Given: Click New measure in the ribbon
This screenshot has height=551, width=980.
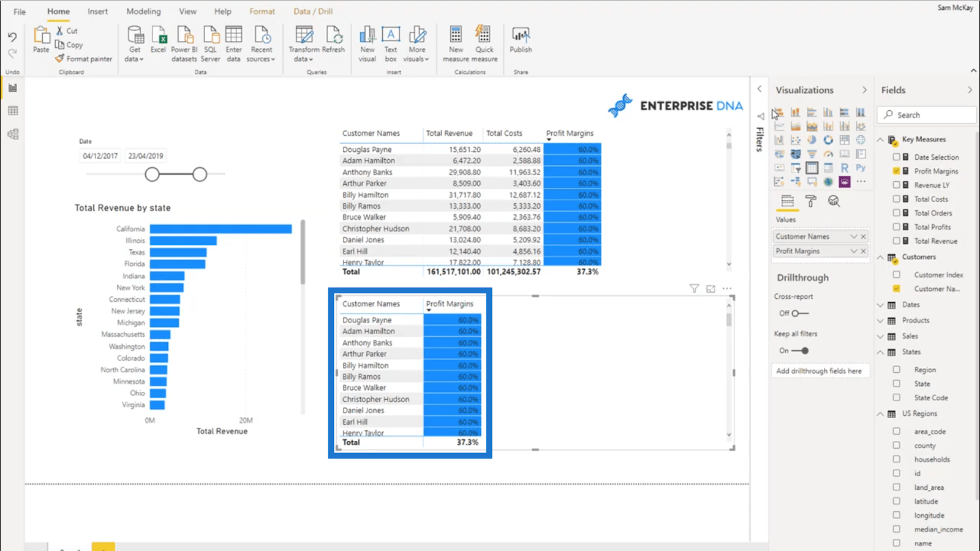Looking at the screenshot, I should pos(456,44).
